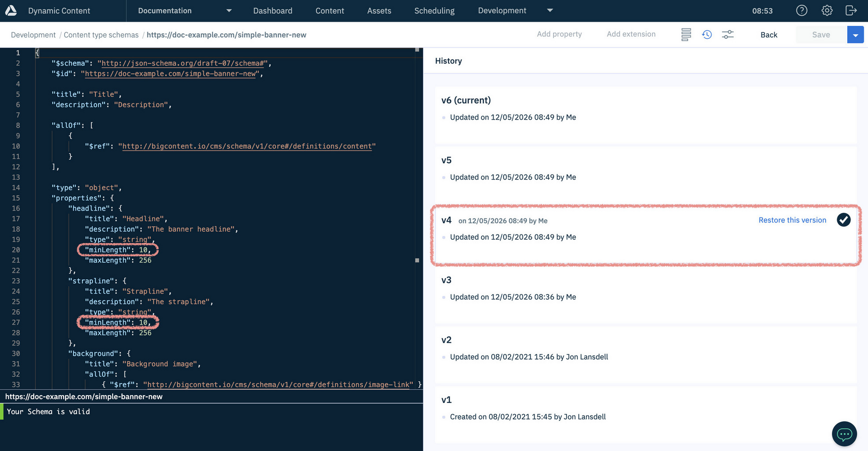
Task: Open the schema settings sliders icon
Action: [728, 35]
